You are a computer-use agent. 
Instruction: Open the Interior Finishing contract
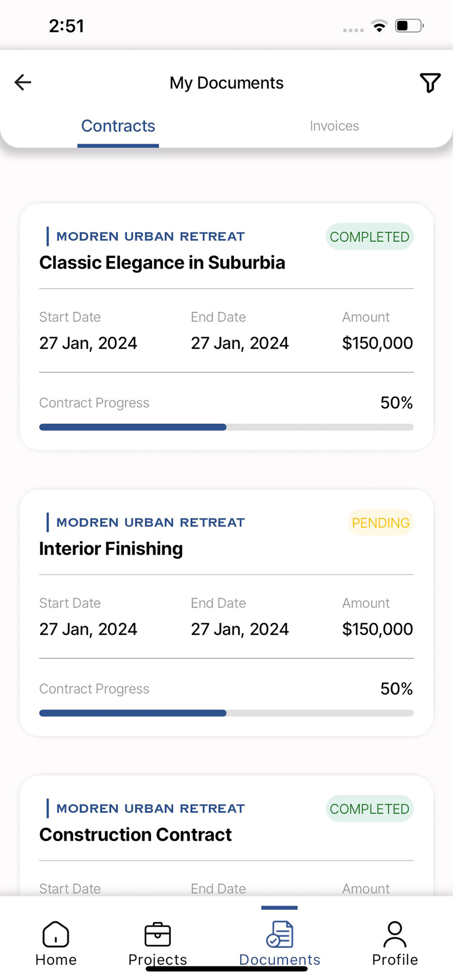tap(111, 549)
